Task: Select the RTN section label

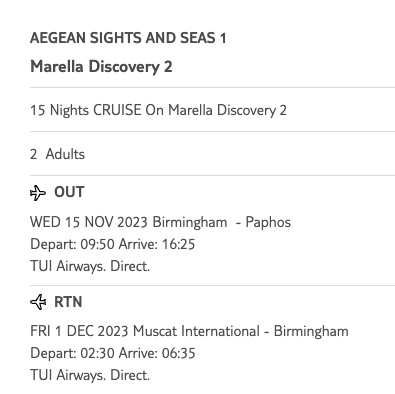Action: tap(68, 302)
